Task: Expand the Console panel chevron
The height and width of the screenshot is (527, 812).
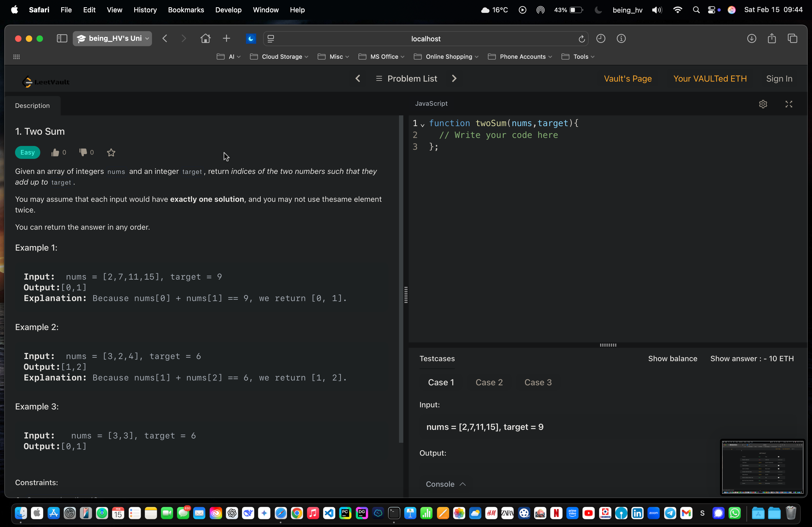Action: point(463,484)
